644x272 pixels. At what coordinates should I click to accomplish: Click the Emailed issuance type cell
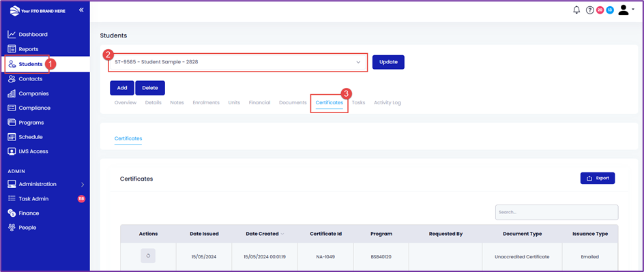pyautogui.click(x=590, y=257)
